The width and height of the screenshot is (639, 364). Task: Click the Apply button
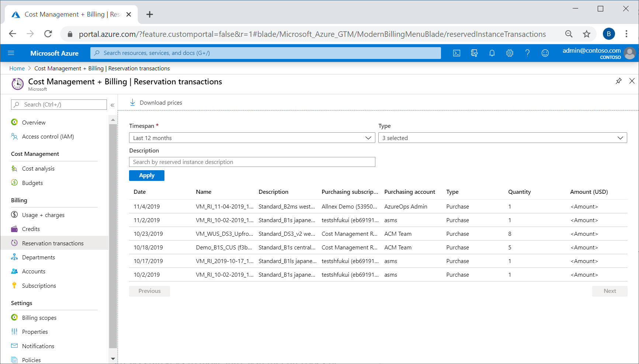(x=146, y=176)
